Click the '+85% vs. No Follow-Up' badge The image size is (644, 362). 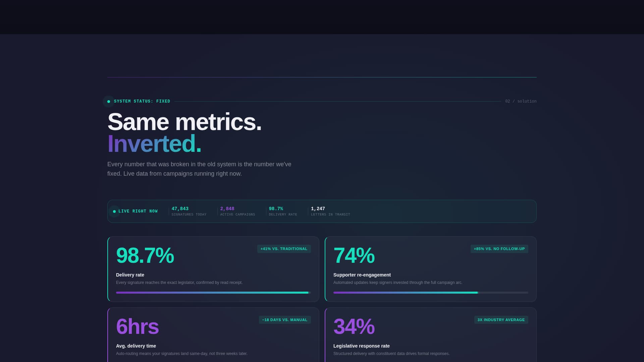click(499, 249)
